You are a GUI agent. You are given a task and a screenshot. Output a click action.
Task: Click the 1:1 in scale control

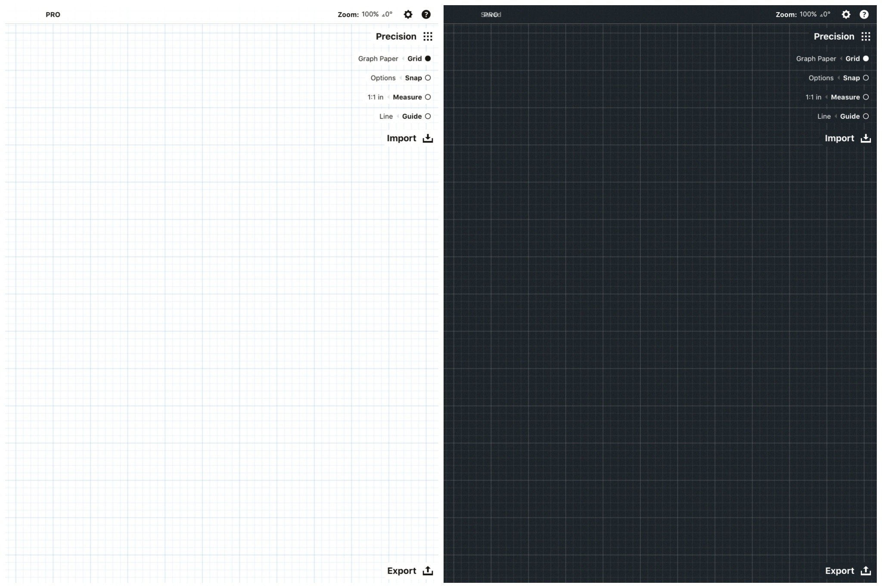(x=375, y=97)
